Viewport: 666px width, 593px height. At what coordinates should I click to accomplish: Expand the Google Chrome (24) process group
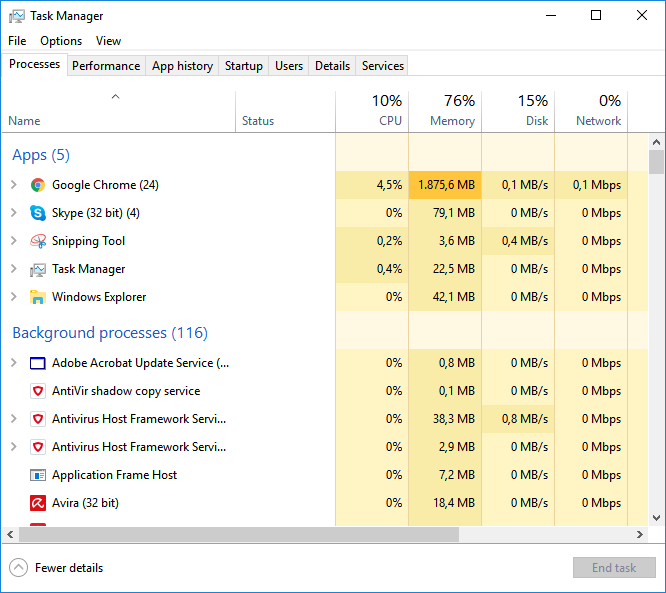[14, 185]
